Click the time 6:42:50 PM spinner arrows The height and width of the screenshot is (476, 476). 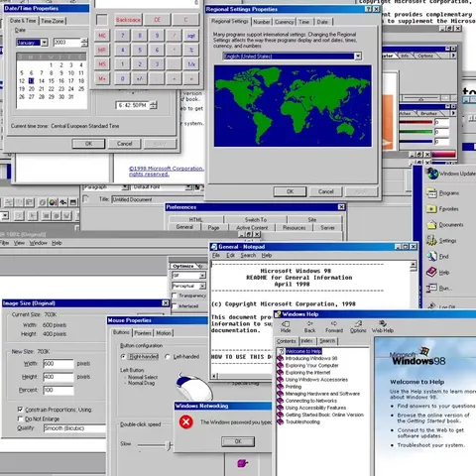pos(154,105)
